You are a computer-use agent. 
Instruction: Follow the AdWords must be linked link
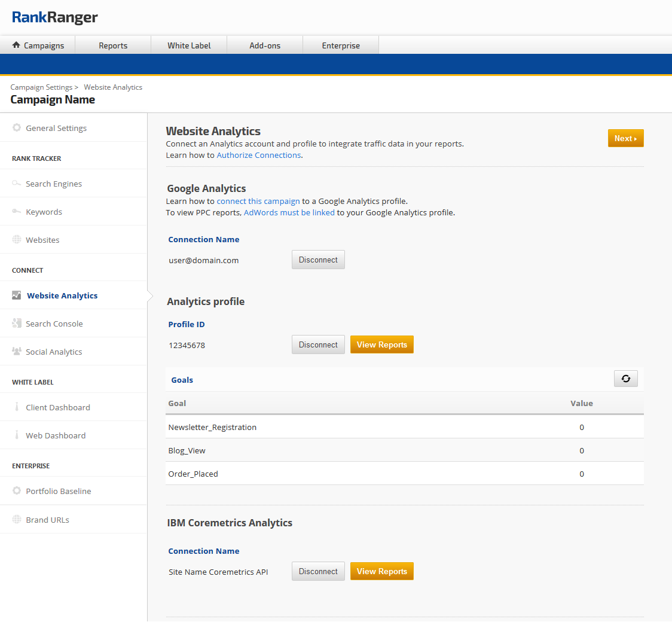[289, 212]
